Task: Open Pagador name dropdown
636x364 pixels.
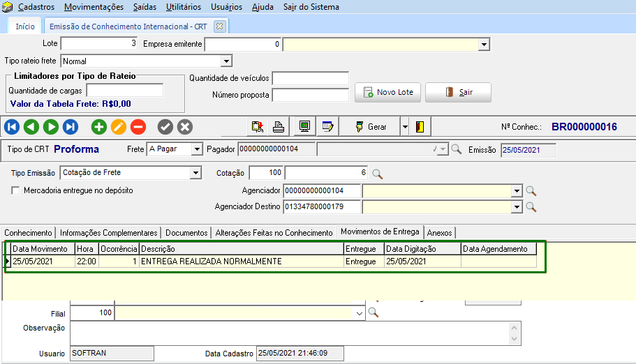Action: click(443, 149)
